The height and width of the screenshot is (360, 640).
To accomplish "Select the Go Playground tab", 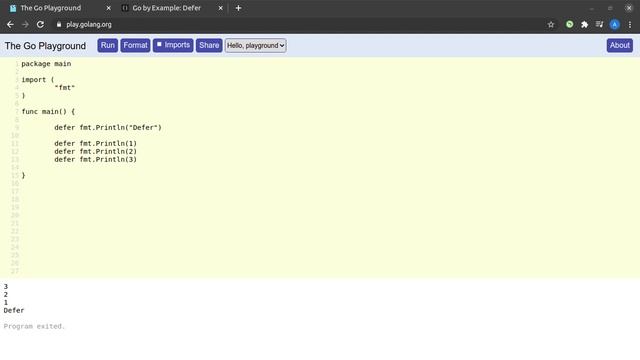I will pos(51,8).
